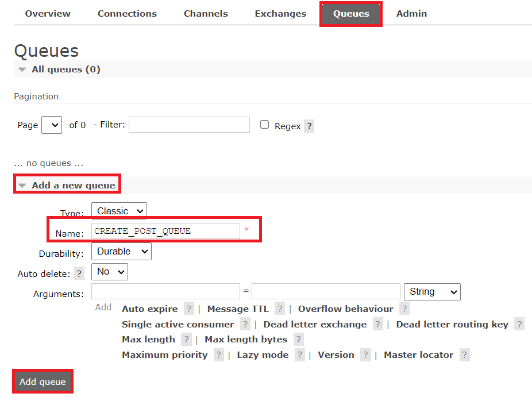Screen dimensions: 532x401
Task: Add the Lazy mode argument
Action: tap(263, 355)
